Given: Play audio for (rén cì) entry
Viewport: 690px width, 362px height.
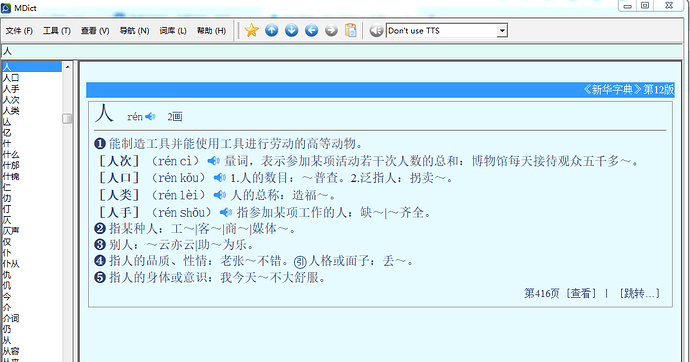Looking at the screenshot, I should tap(214, 161).
